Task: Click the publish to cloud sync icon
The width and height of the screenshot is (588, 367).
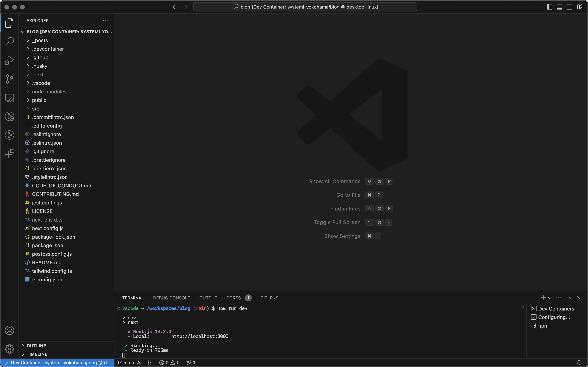Action: pos(139,362)
